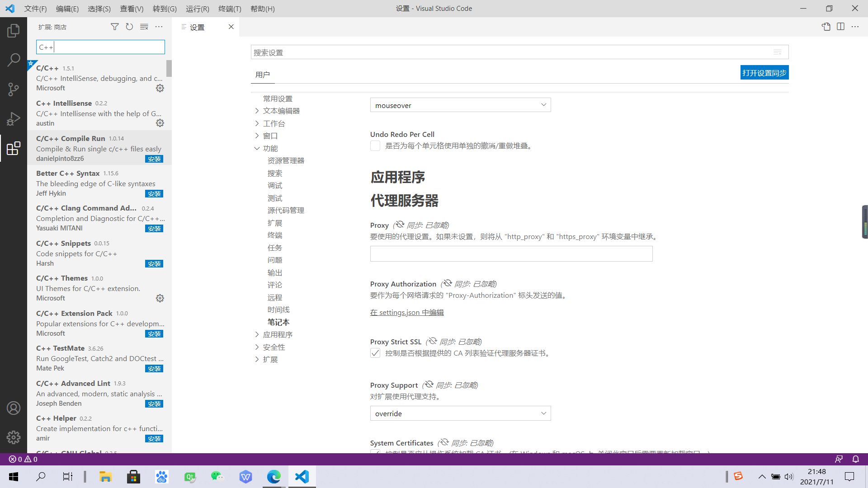Click the filter icon in Extensions panel
This screenshot has height=488, width=868.
114,27
